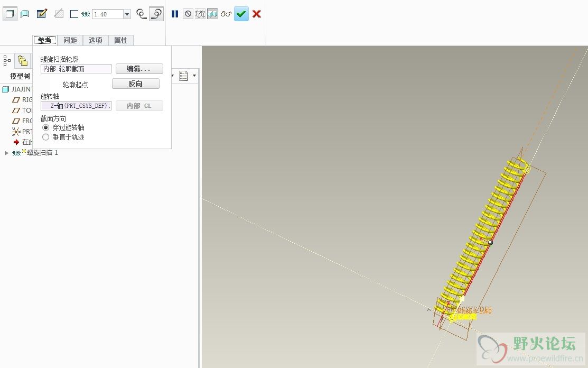Open the pitch value dropdown arrow
This screenshot has width=588, height=368.
pos(127,14)
